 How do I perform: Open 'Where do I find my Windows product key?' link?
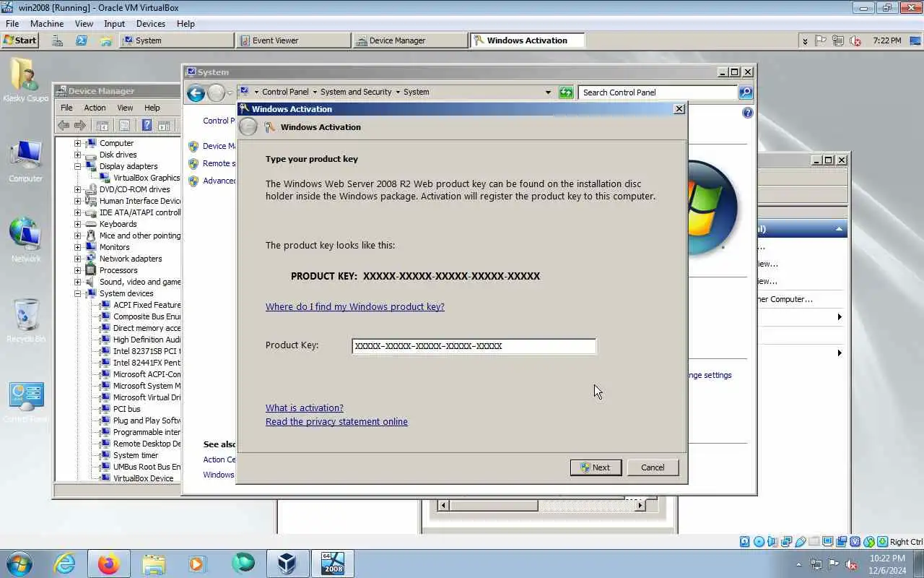355,306
